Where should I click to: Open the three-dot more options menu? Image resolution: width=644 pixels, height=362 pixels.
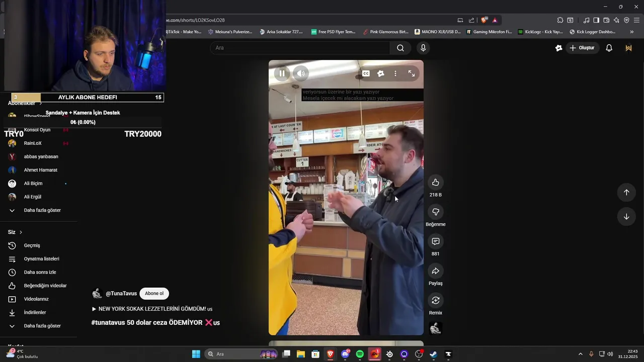click(x=395, y=73)
